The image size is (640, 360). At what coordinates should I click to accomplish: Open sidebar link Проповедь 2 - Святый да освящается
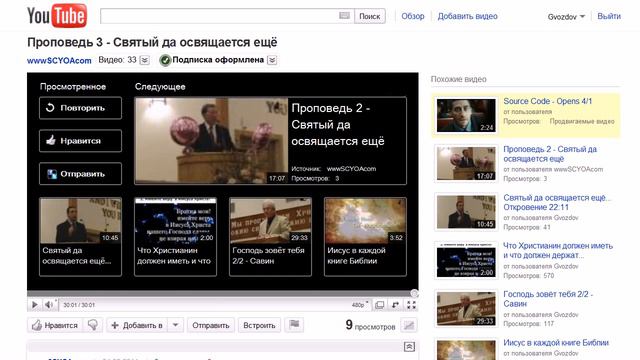pyautogui.click(x=550, y=154)
